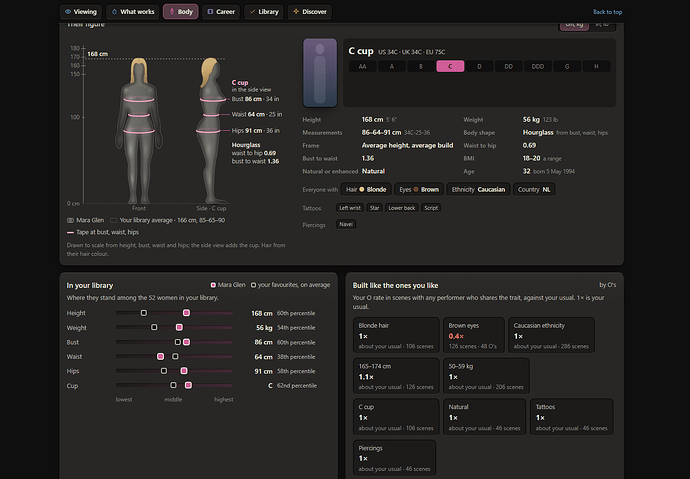The width and height of the screenshot is (690, 479).
Task: Open the Caucasian ethnicity trait card
Action: click(x=551, y=335)
